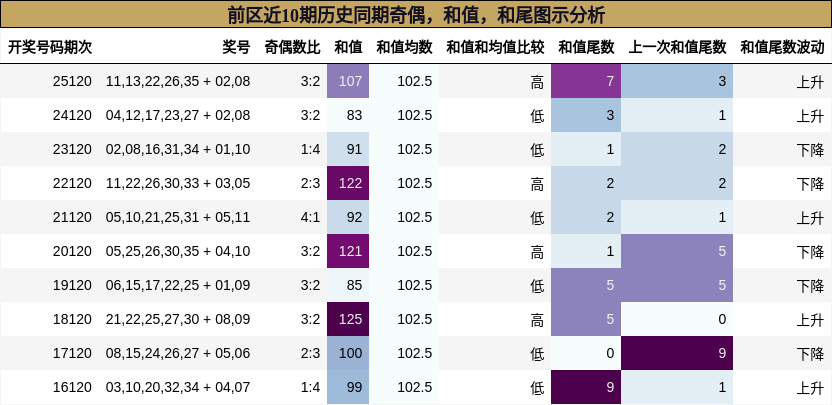Click the 和值尾数波动 column header
This screenshot has height=405, width=832.
[782, 47]
